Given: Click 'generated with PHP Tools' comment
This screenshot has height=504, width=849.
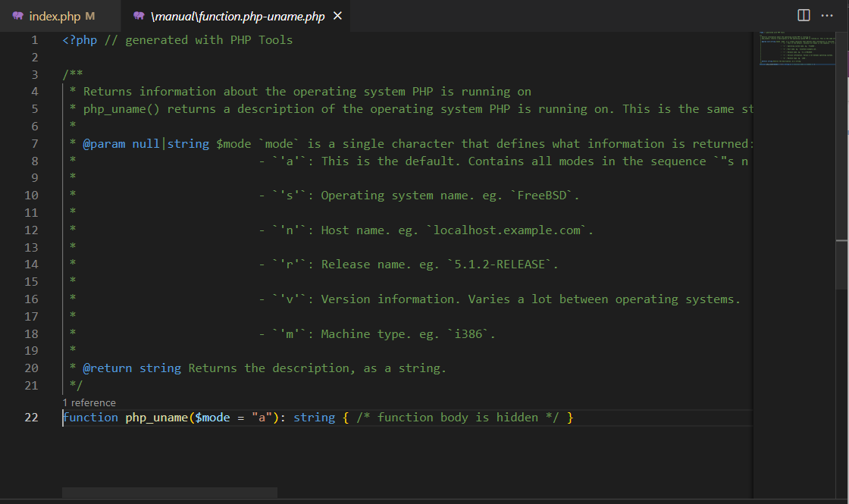Looking at the screenshot, I should coord(209,40).
